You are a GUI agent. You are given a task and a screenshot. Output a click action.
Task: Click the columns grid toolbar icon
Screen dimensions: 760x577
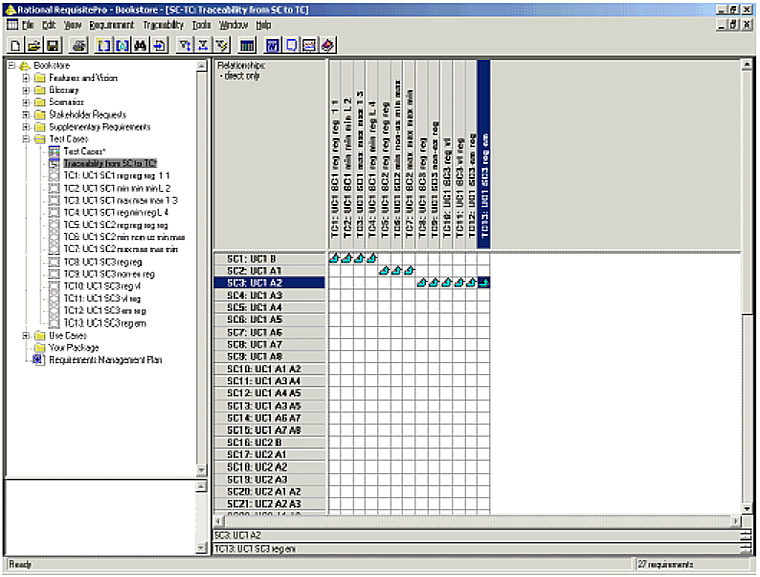tap(247, 46)
